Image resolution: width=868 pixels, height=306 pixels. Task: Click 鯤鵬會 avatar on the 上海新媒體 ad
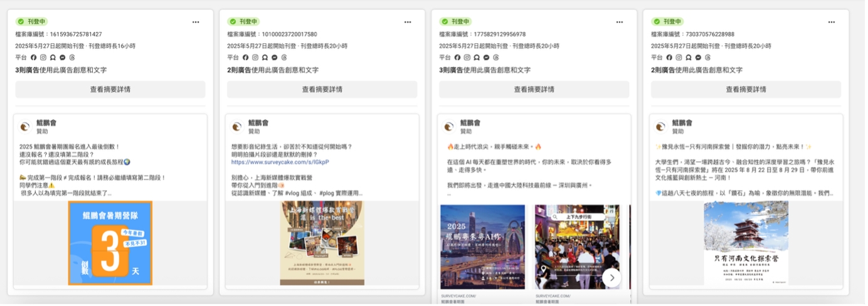point(237,127)
